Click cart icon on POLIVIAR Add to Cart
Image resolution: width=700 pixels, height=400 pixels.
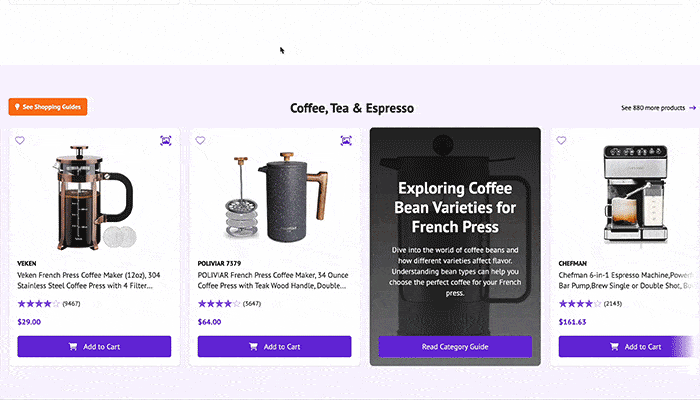point(253,346)
